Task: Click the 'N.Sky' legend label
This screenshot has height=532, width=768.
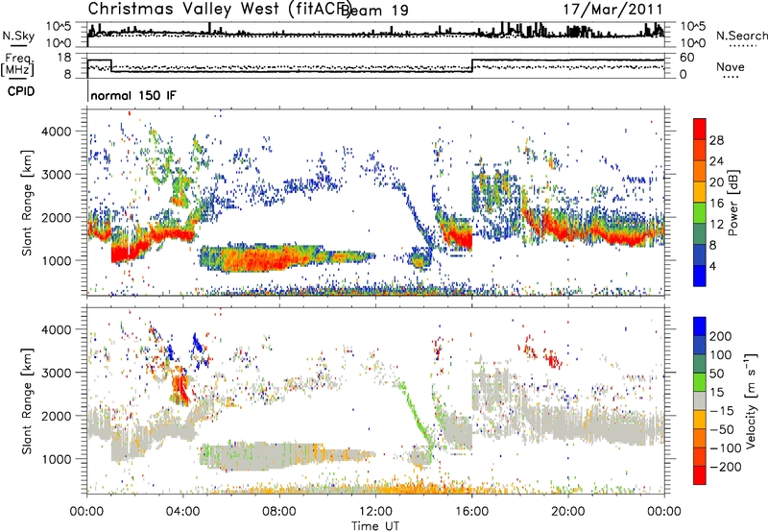Action: point(18,36)
